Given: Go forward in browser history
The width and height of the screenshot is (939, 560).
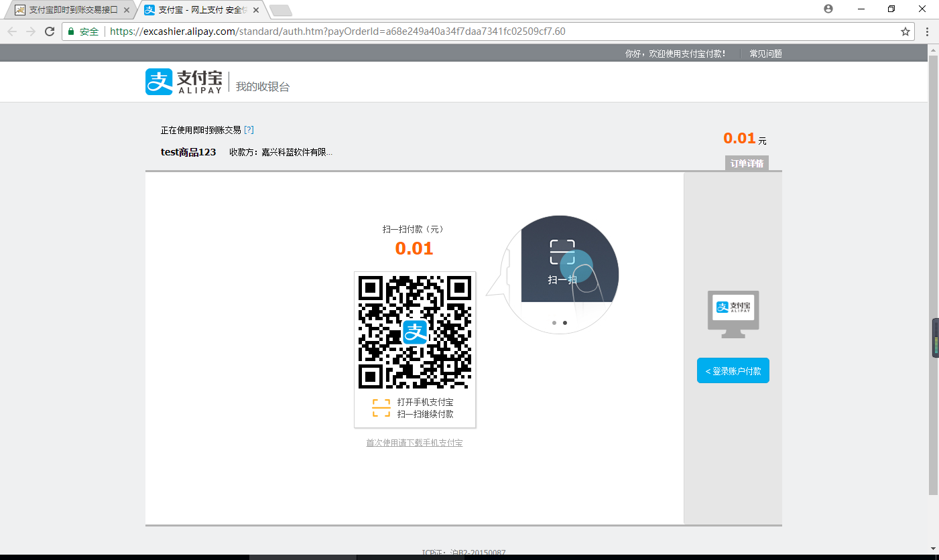Looking at the screenshot, I should (31, 31).
